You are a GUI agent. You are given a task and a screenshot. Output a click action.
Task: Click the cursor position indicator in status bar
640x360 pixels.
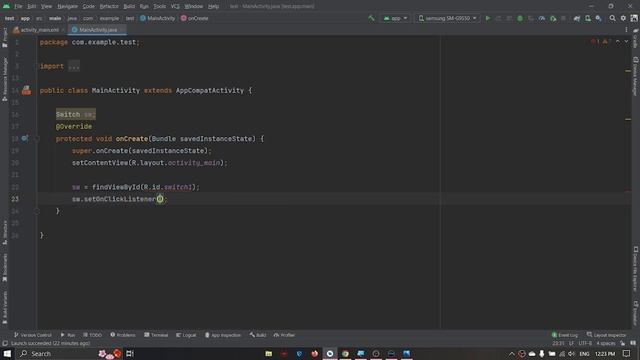(558, 343)
